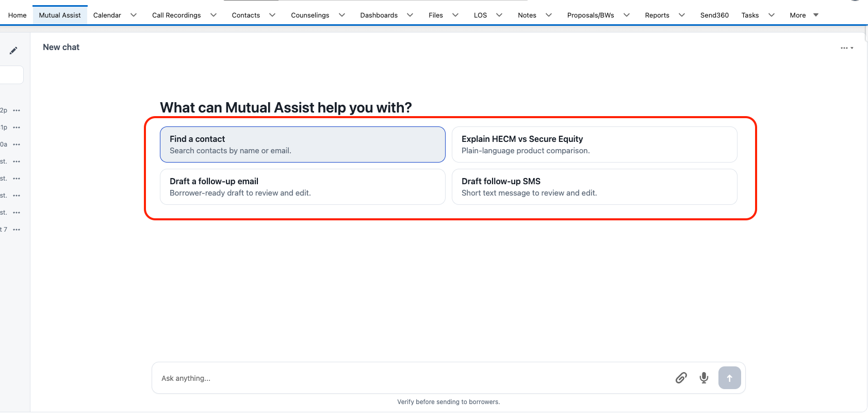Open the ellipsis menu for the chat ending "1p"

[17, 127]
